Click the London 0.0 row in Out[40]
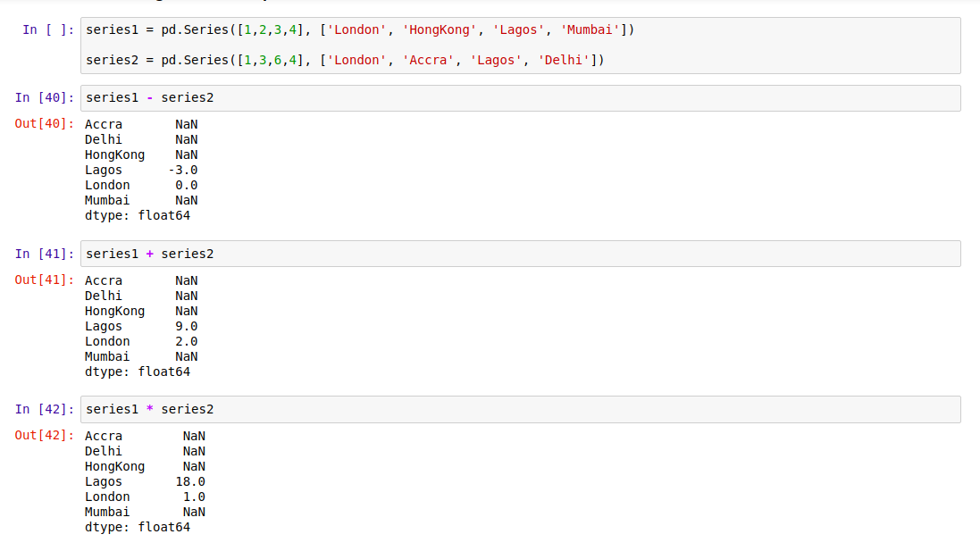 click(x=141, y=186)
